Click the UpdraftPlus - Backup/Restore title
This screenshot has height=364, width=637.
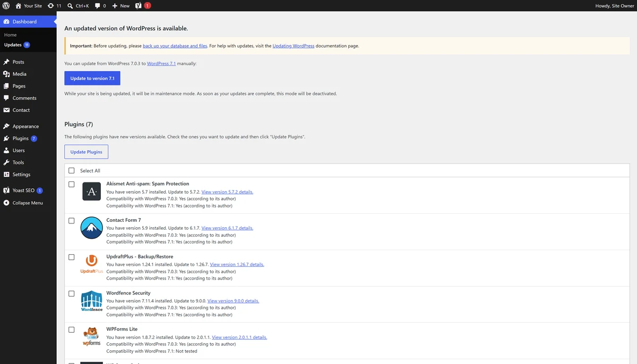[140, 257]
